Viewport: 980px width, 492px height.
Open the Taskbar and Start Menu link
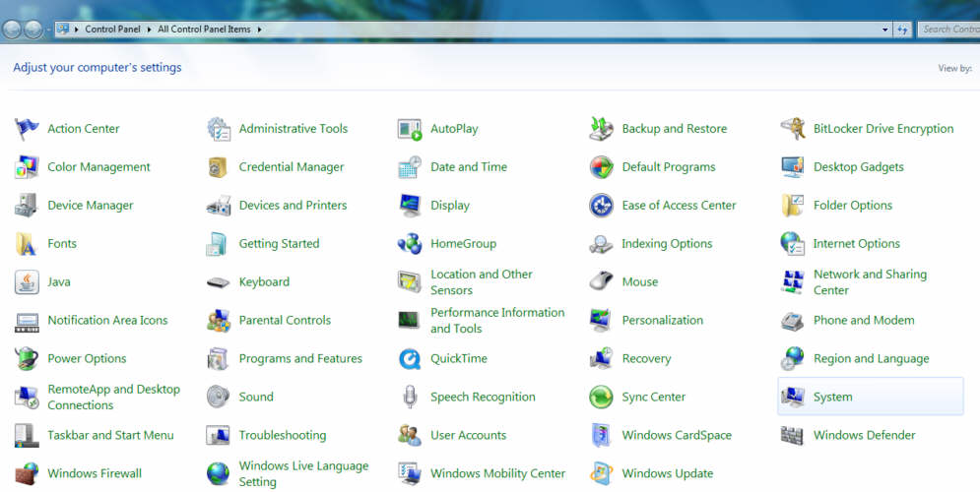coord(110,435)
